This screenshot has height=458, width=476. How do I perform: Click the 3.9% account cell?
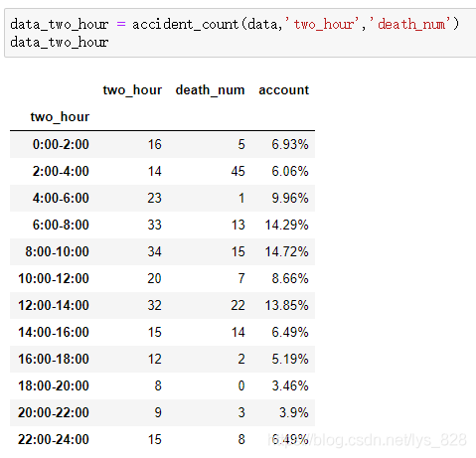click(293, 412)
